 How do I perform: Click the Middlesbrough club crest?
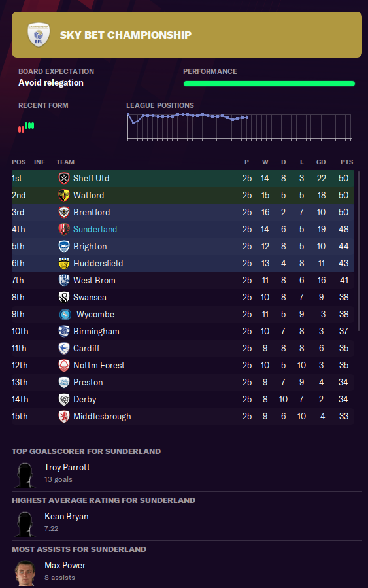64,416
